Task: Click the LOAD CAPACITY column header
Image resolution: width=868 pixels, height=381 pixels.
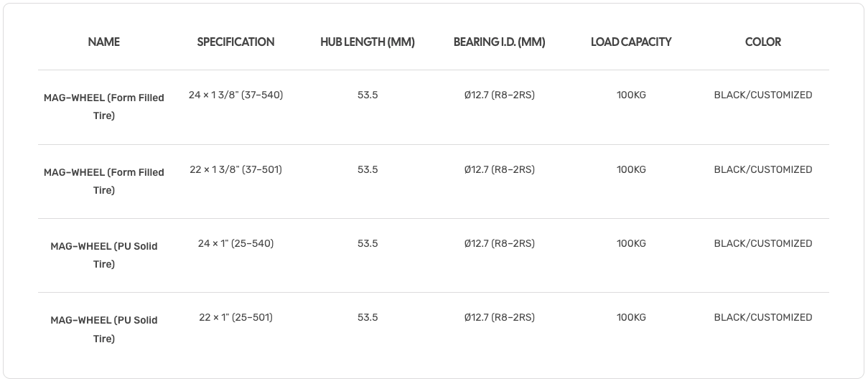Action: point(631,42)
